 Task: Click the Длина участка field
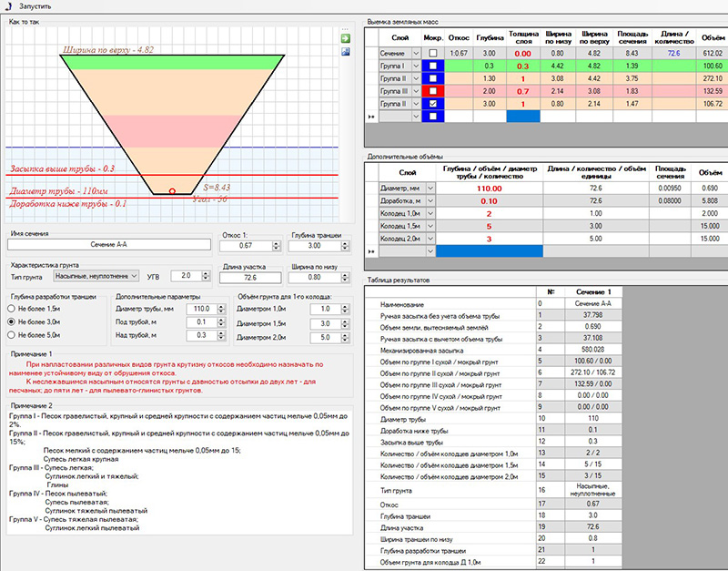pyautogui.click(x=250, y=278)
